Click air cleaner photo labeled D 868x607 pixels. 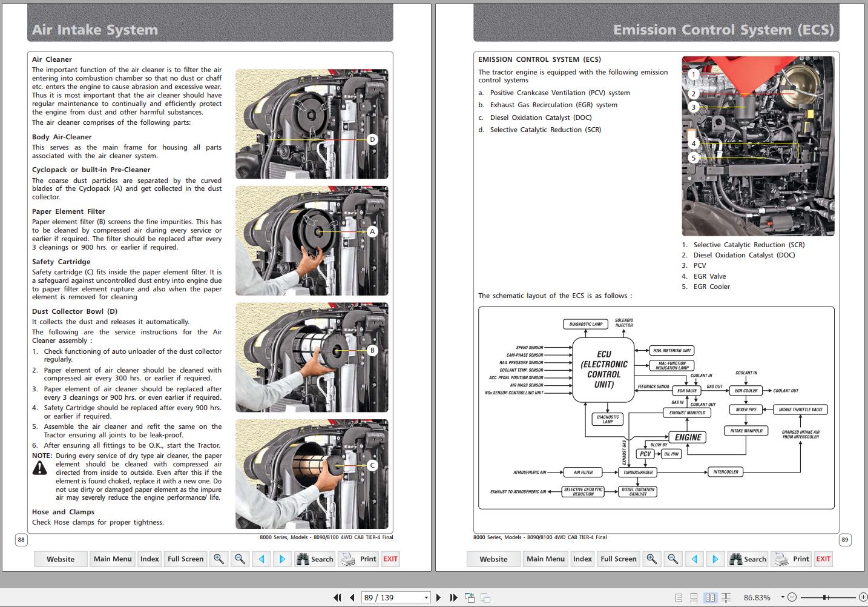point(312,124)
